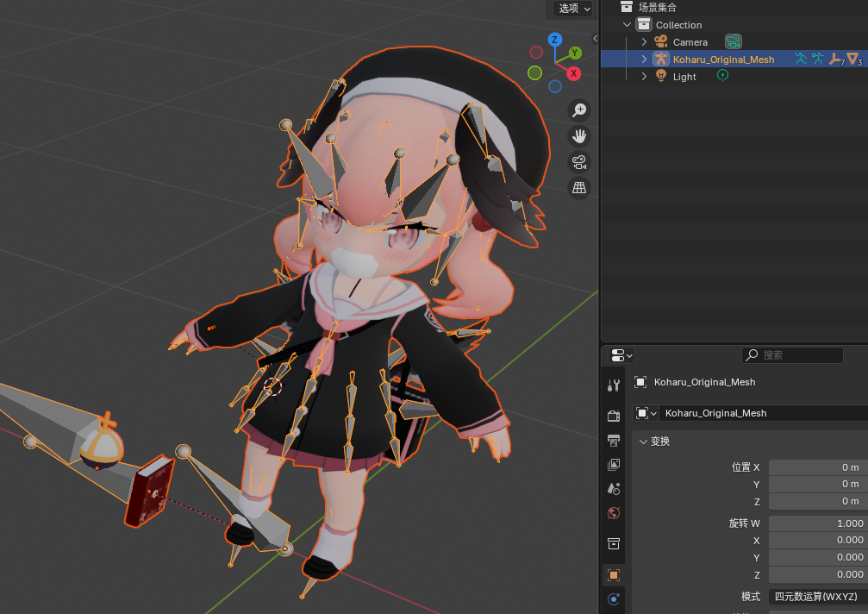Open the Scene properties tab

tap(614, 489)
